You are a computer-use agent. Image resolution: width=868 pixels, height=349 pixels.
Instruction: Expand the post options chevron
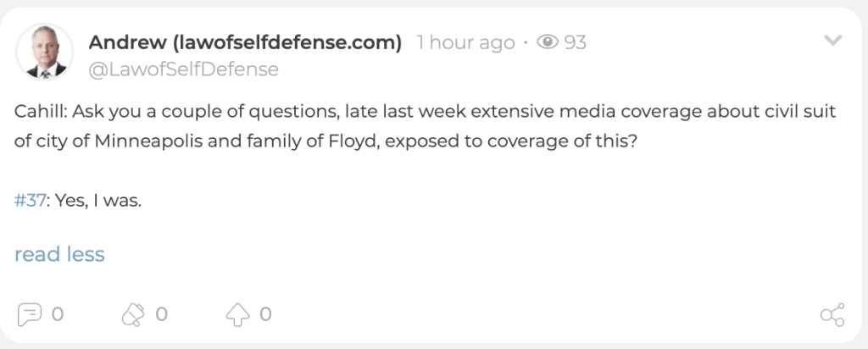pos(833,41)
